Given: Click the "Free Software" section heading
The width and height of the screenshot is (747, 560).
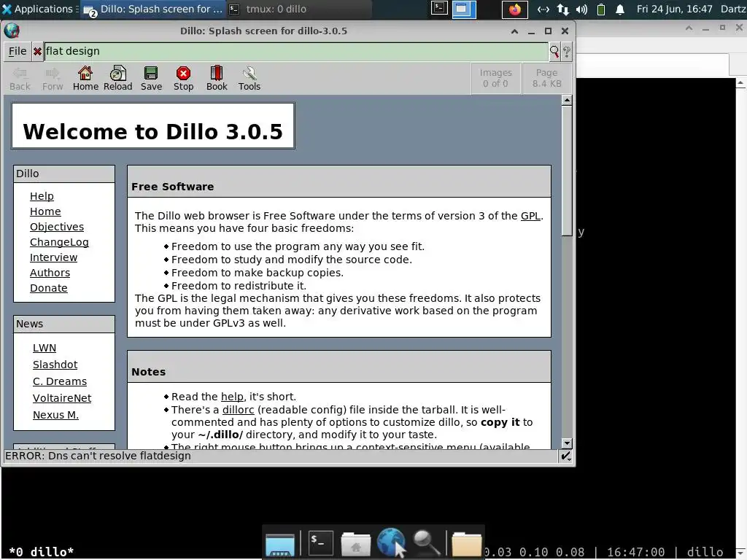Looking at the screenshot, I should pos(172,187).
